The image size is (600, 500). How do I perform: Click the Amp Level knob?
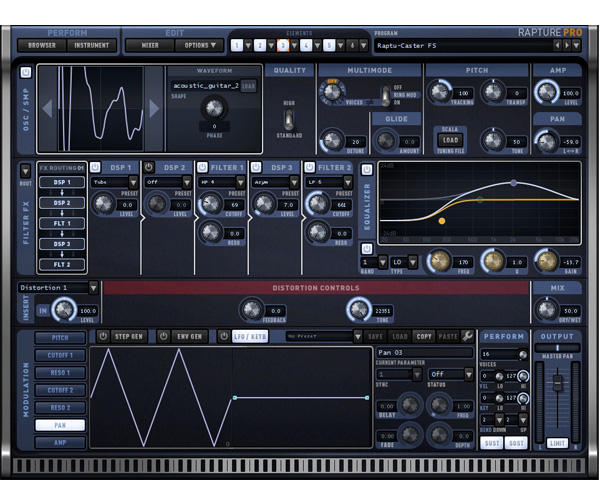[x=546, y=92]
